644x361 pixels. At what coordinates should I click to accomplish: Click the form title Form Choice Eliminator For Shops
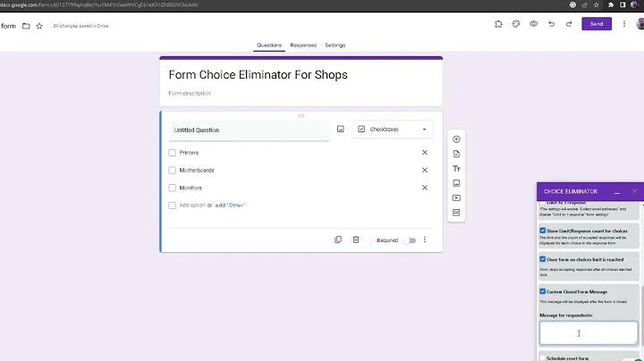pyautogui.click(x=258, y=75)
